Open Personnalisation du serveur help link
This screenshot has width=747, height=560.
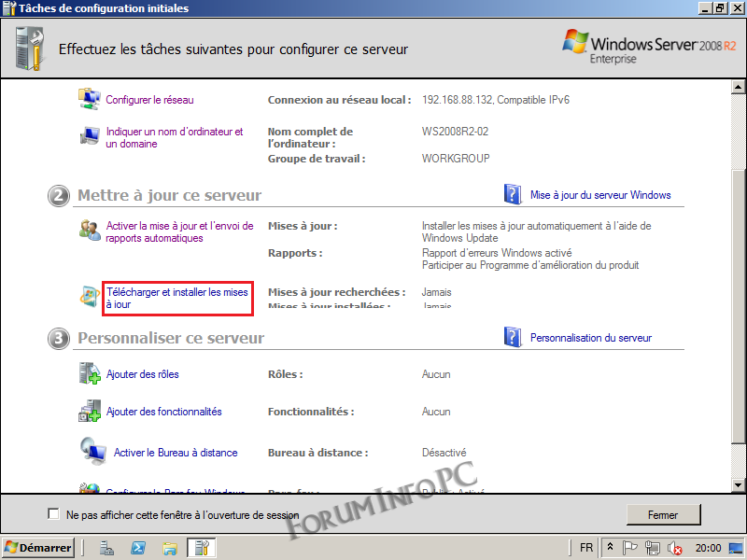591,338
